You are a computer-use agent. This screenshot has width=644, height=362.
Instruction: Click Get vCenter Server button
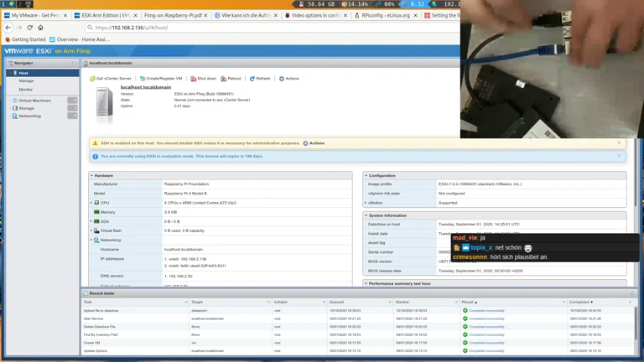pos(111,79)
